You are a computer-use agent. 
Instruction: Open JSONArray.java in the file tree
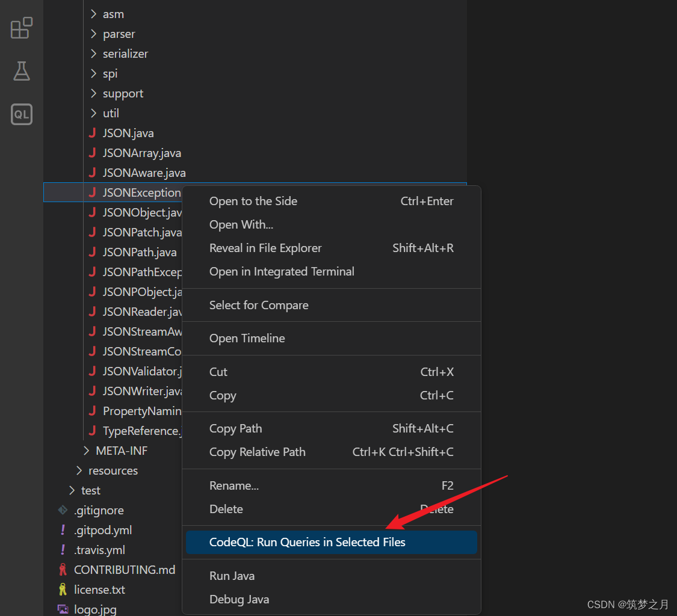(x=141, y=153)
